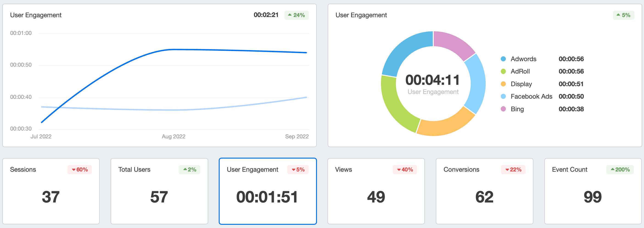Click the Display legend color dot

(x=503, y=84)
